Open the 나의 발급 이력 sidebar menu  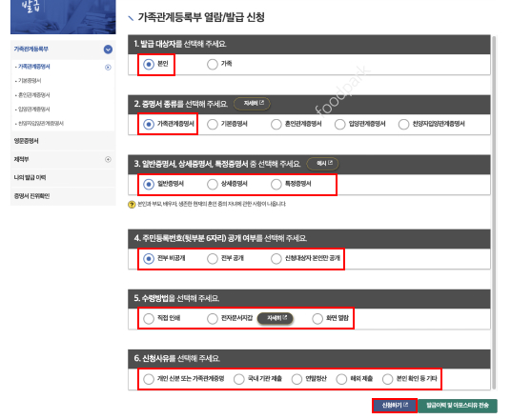pos(30,178)
